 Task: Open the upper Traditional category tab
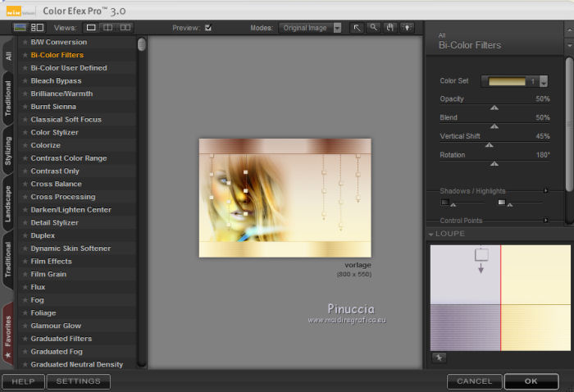coord(8,98)
